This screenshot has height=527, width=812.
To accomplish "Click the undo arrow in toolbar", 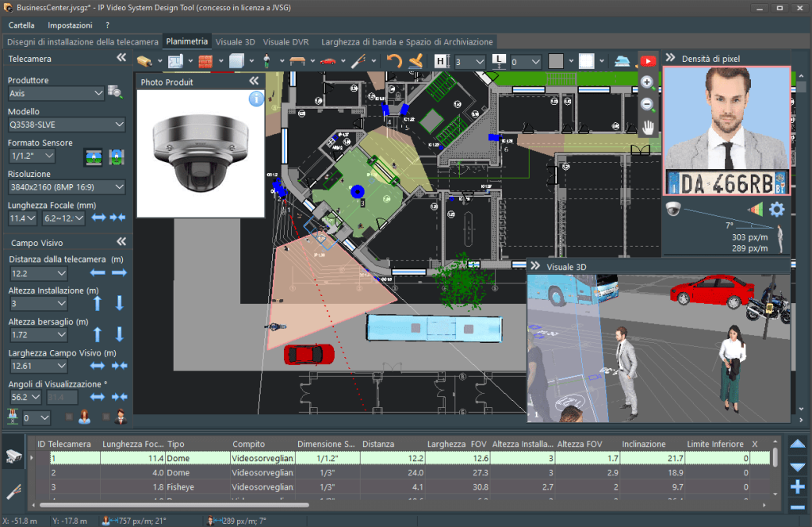I will (394, 61).
